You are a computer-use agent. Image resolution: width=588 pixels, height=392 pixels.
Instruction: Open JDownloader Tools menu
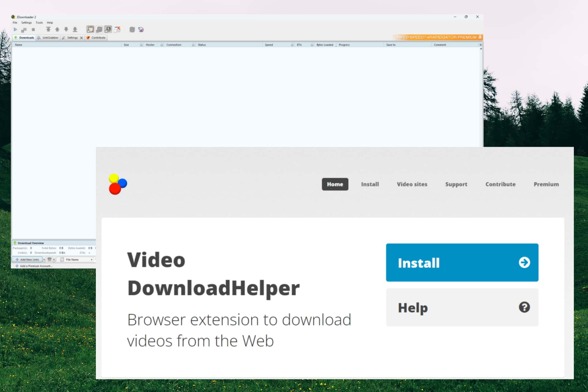tap(39, 23)
